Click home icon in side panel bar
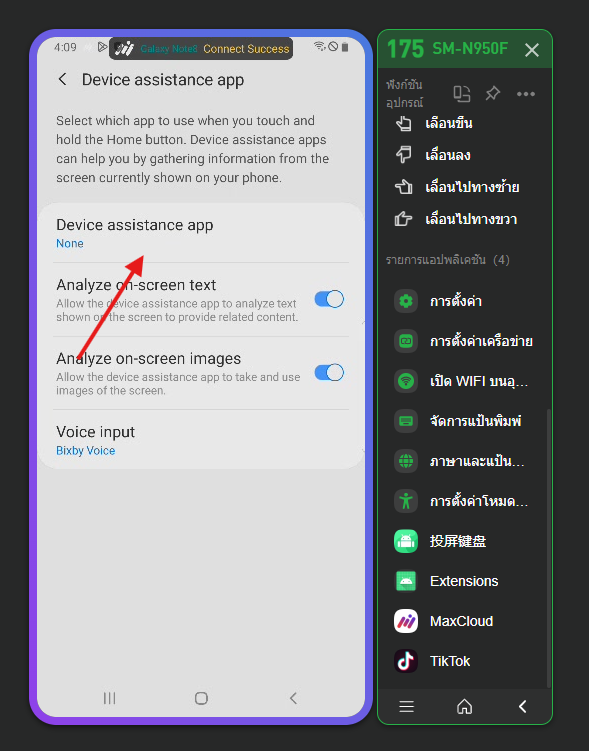Screen dimensions: 589x751 click(x=464, y=706)
